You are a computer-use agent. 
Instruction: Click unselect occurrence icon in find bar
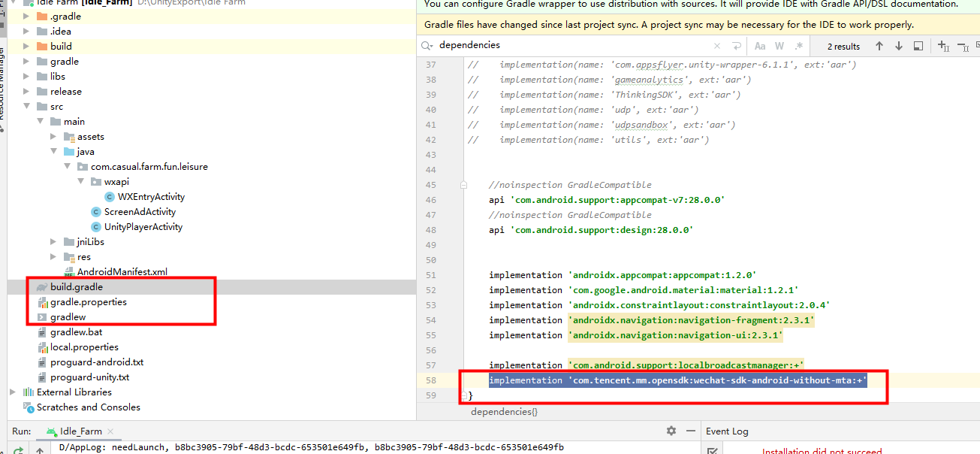[x=964, y=46]
